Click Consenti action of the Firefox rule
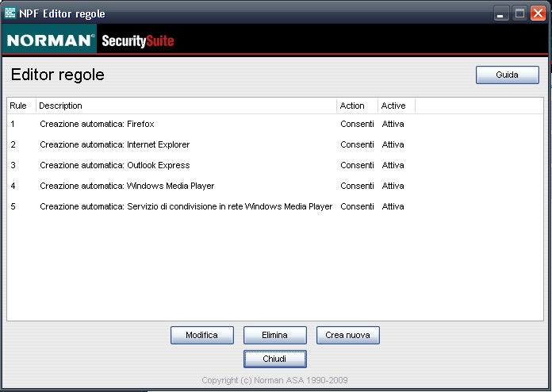This screenshot has width=552, height=392. click(x=357, y=124)
